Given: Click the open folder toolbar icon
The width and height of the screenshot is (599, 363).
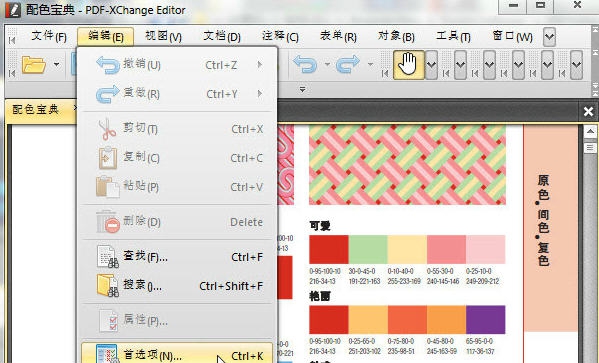Looking at the screenshot, I should 34,65.
